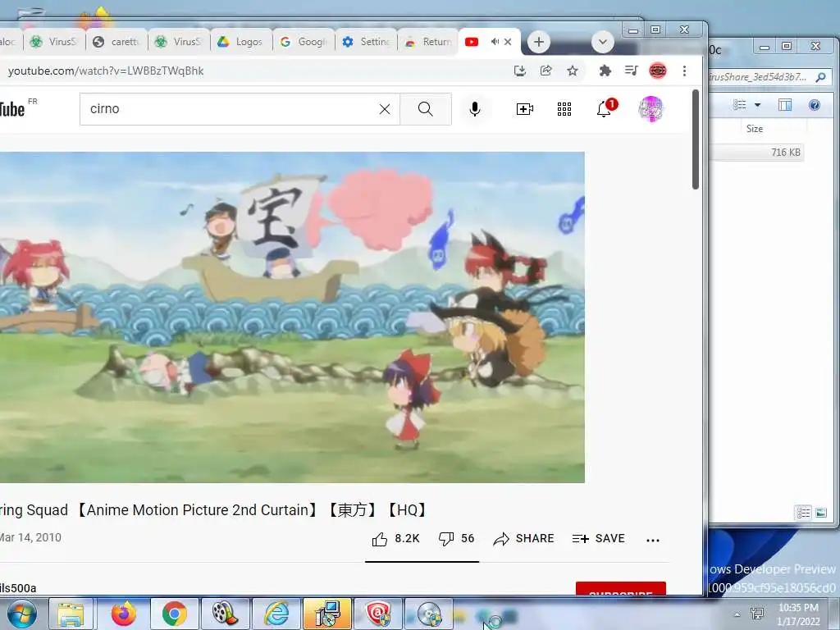Switch to the caretti tab
Viewport: 840px width, 630px height.
pos(116,42)
